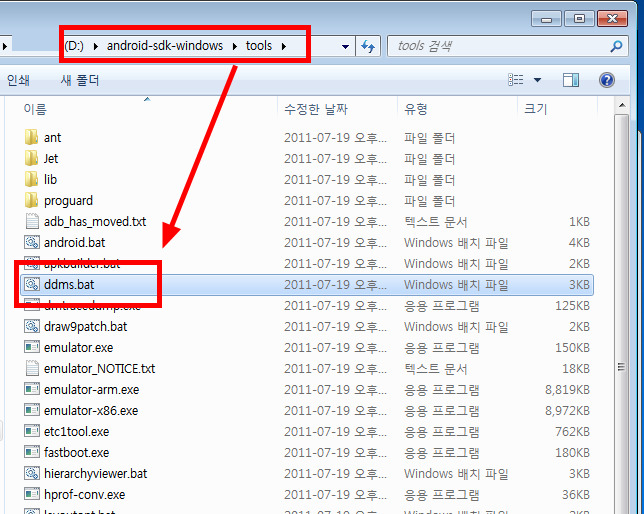
Task: Sort by 이름 column header
Action: point(141,109)
